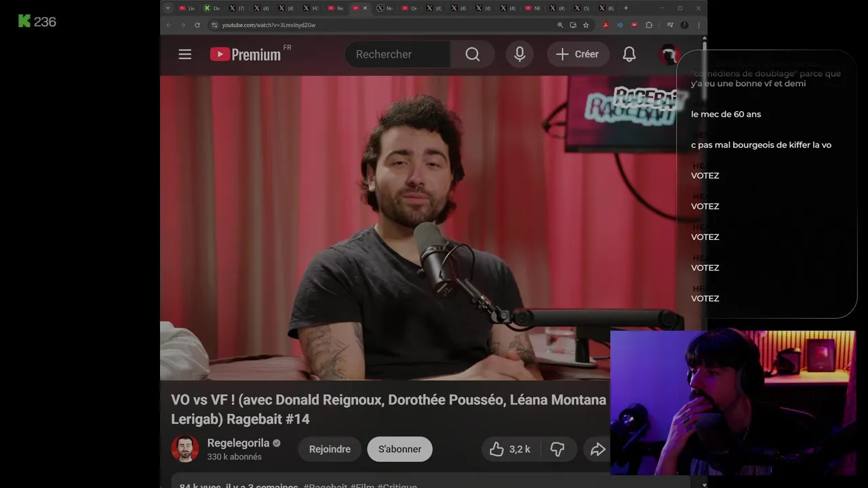
Task: Switch to the X '(5)' tab
Action: (x=582, y=8)
